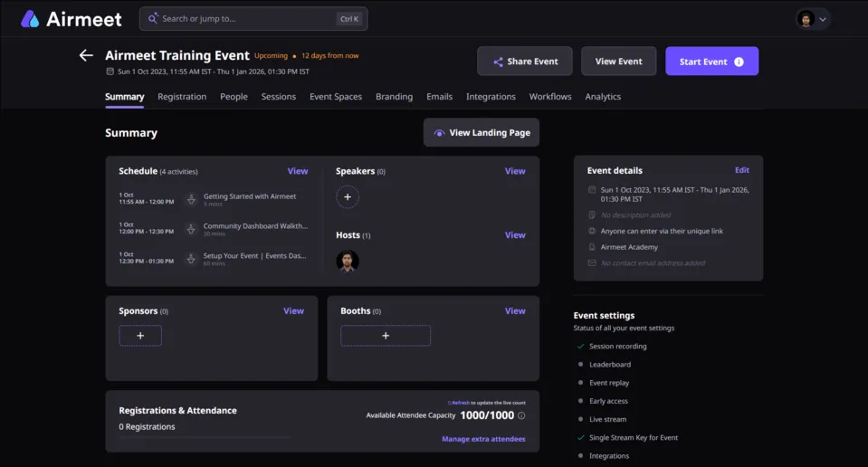
Task: Add a sponsor using the plus box
Action: tap(140, 336)
